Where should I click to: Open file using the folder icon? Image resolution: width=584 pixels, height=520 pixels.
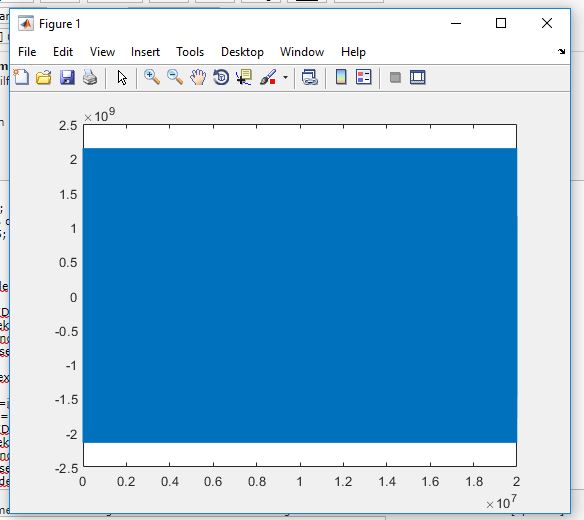pos(44,77)
